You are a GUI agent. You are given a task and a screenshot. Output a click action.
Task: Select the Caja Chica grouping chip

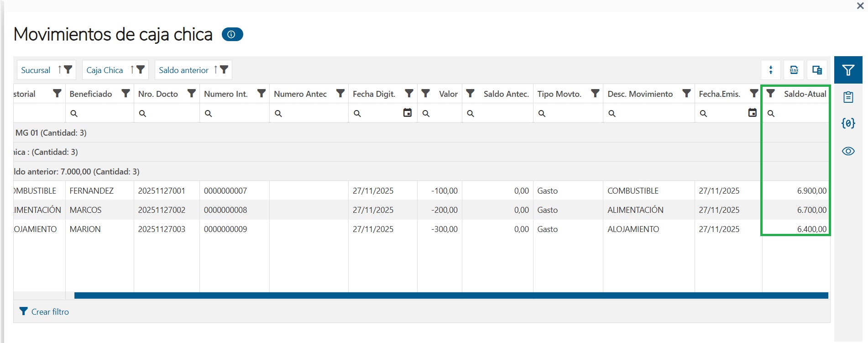click(105, 70)
